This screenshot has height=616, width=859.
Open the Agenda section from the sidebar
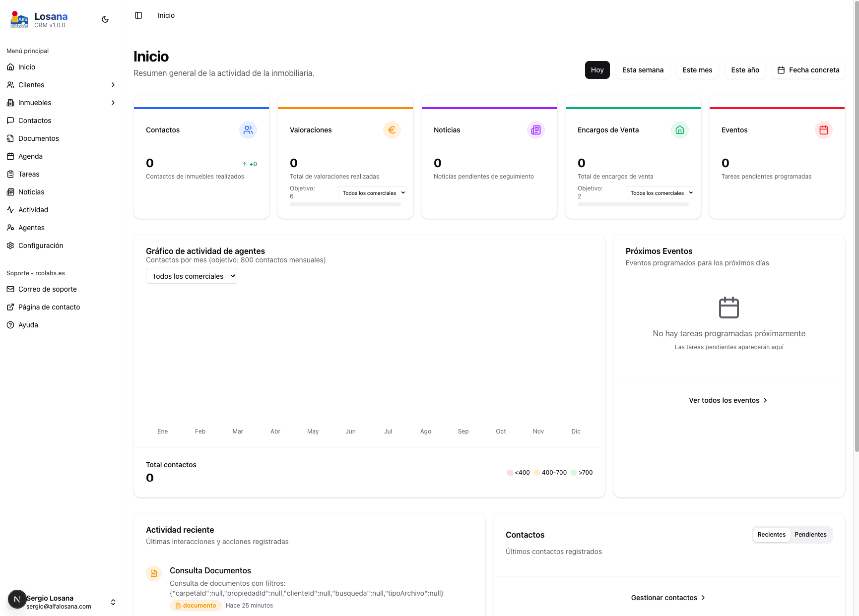click(x=31, y=156)
